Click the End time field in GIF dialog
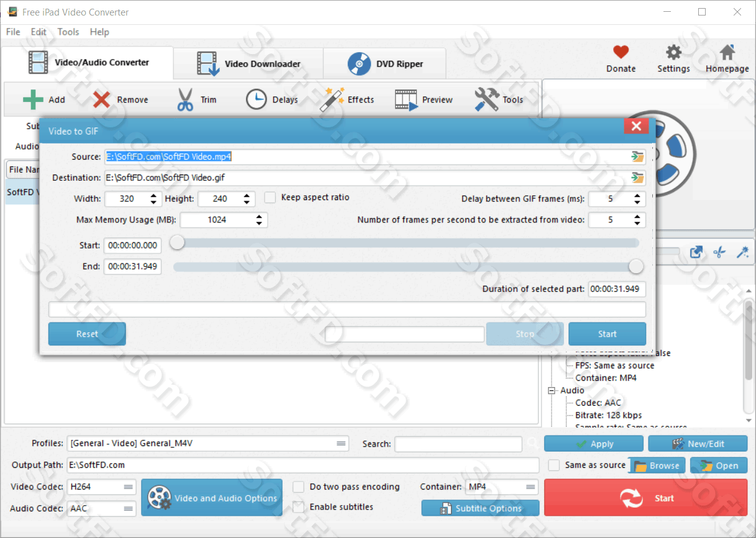The height and width of the screenshot is (538, 756). click(132, 267)
